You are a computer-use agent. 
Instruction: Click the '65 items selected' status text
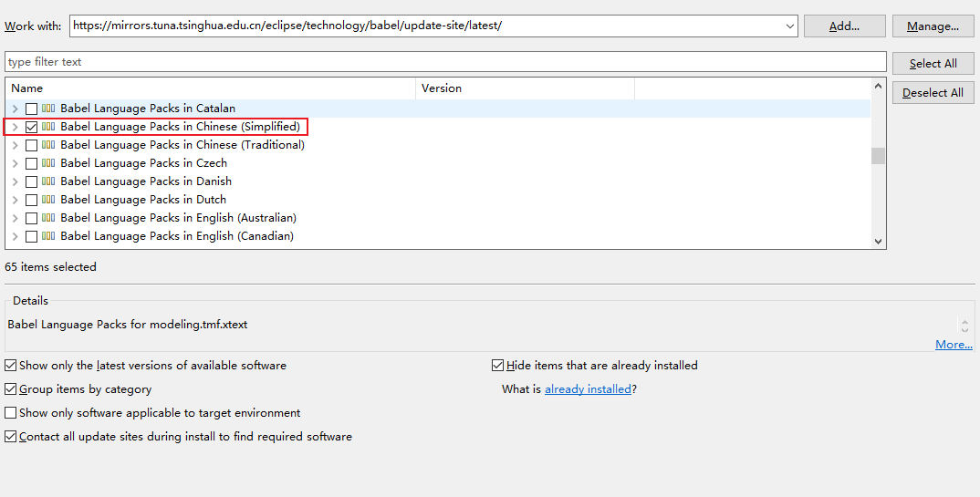tap(50, 267)
